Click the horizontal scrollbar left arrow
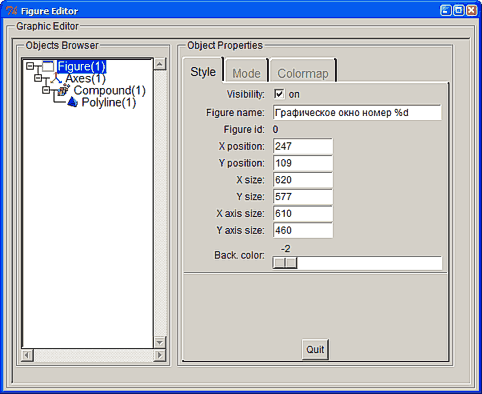Screen dimensions: 482x394 click(x=27, y=355)
